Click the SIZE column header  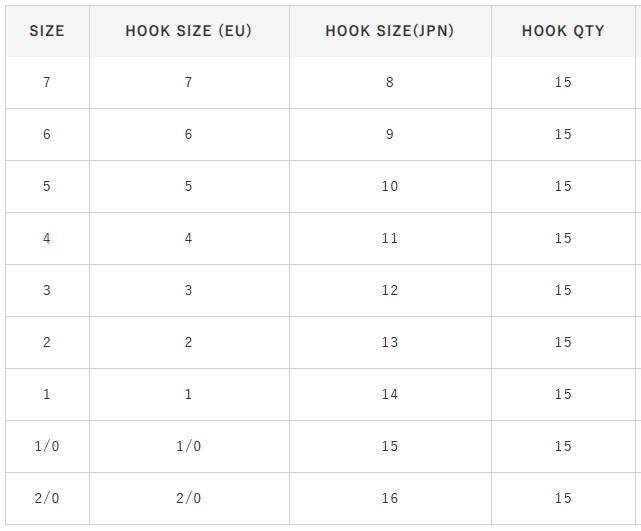click(47, 31)
